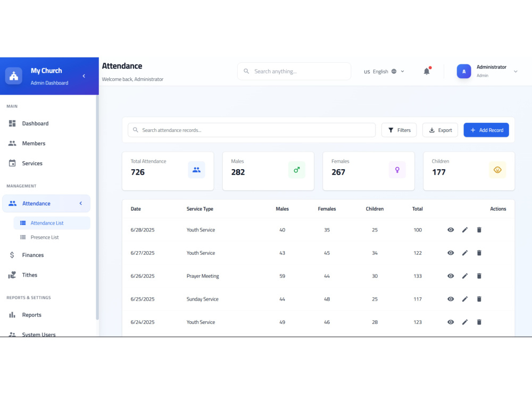The width and height of the screenshot is (532, 399).
Task: Collapse the Attendance submenu chevron
Action: pos(81,204)
